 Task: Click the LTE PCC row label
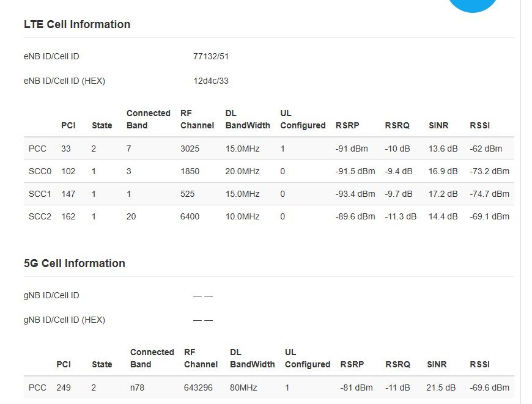click(37, 149)
